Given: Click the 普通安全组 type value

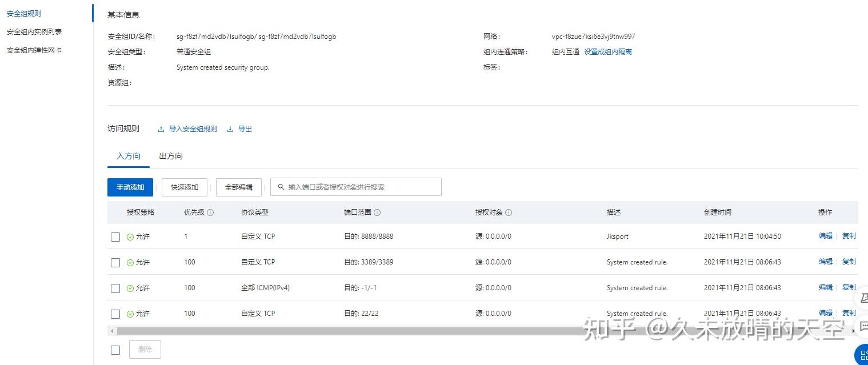Looking at the screenshot, I should pyautogui.click(x=194, y=52).
